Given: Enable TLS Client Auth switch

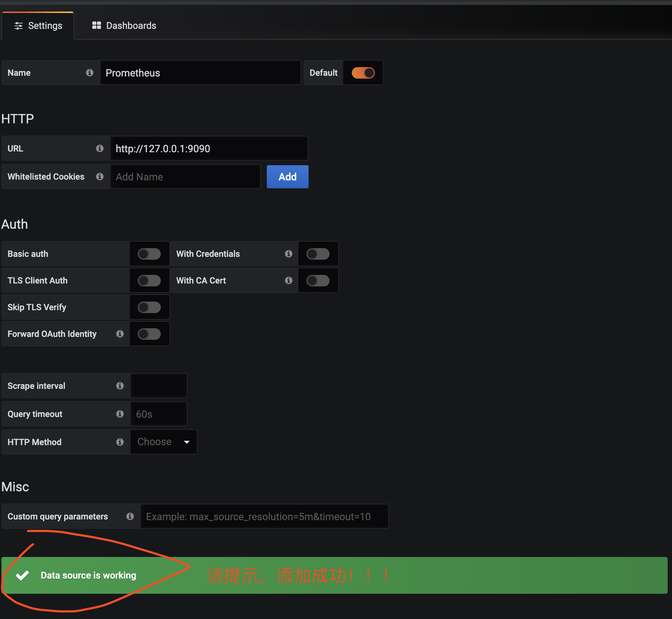Looking at the screenshot, I should tap(149, 281).
